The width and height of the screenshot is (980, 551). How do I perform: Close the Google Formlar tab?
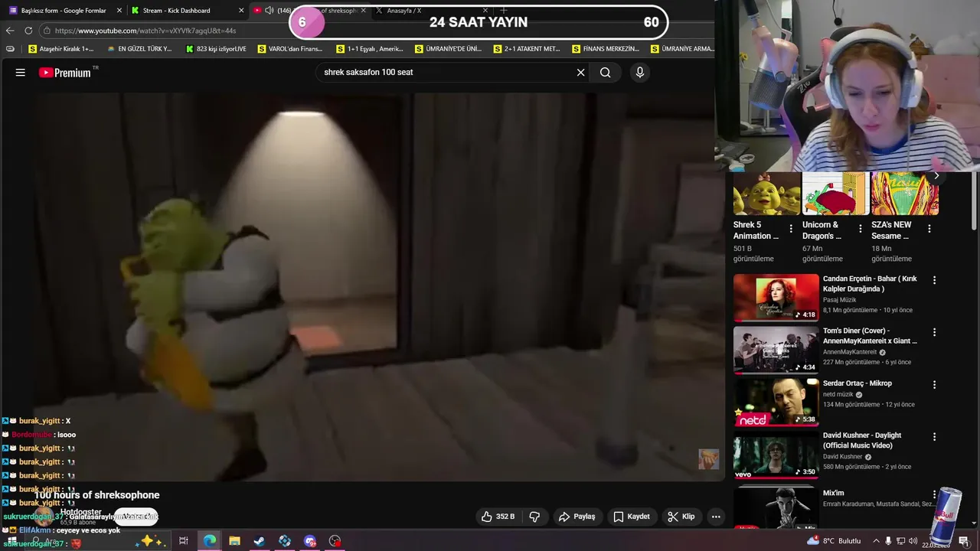119,11
